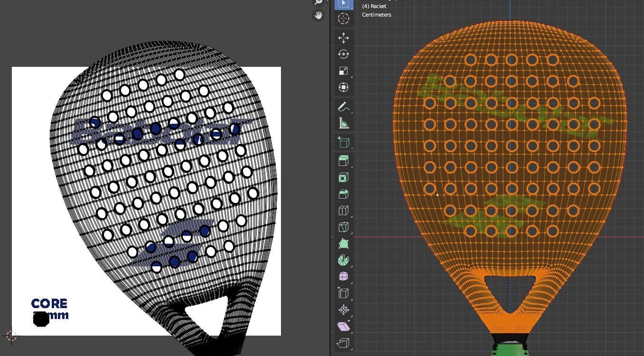644x356 pixels.
Task: Activate the Extrude Region tool
Action: pyautogui.click(x=343, y=160)
